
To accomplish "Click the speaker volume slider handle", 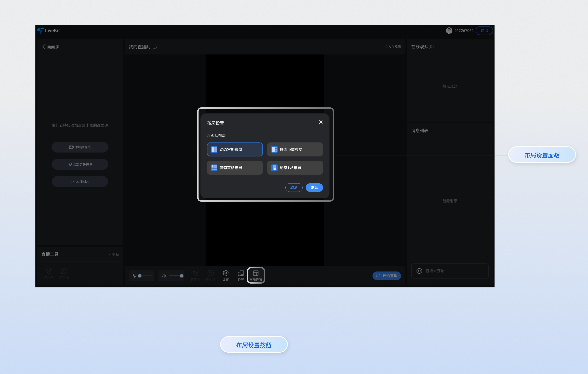I will click(x=181, y=276).
